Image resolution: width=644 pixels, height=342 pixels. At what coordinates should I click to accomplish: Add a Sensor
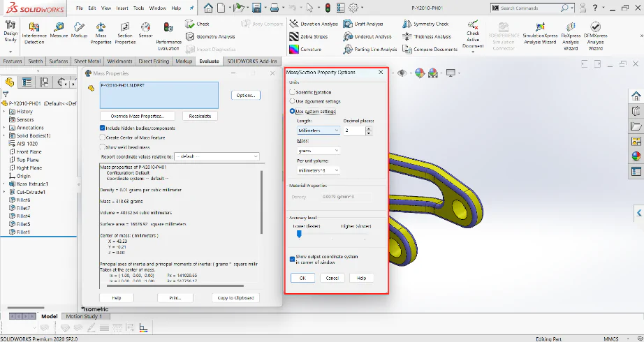tap(145, 31)
